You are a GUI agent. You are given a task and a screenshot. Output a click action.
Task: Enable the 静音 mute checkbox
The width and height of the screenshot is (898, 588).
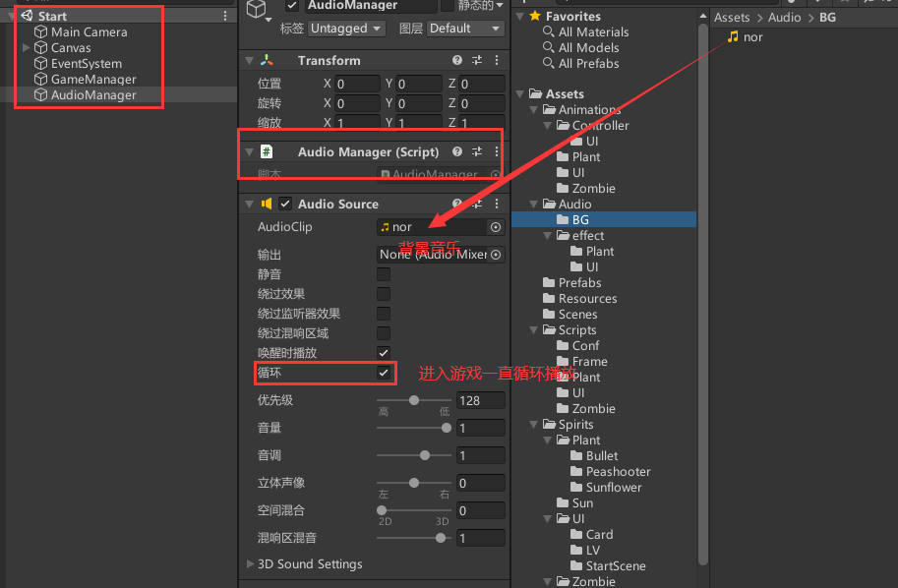coord(383,273)
